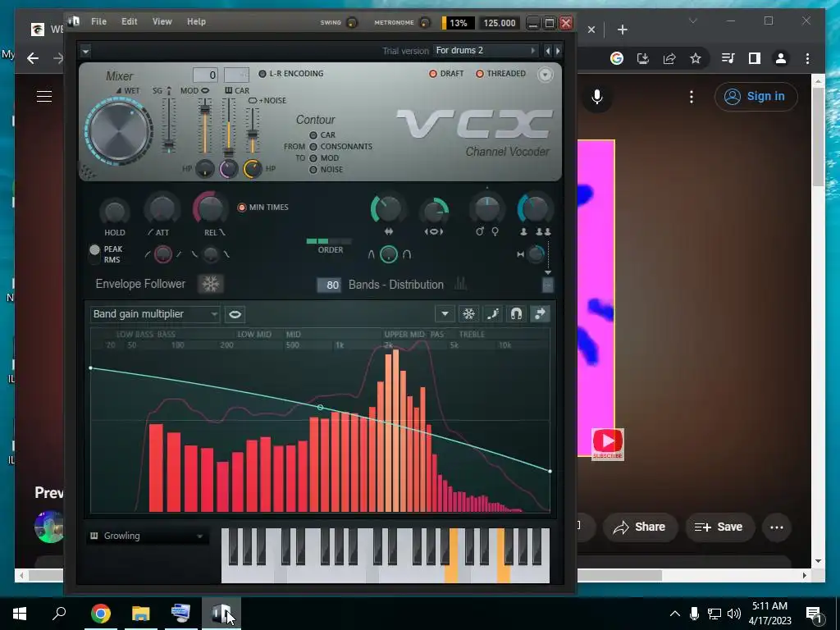Click the volume icon in system tray

(x=734, y=614)
